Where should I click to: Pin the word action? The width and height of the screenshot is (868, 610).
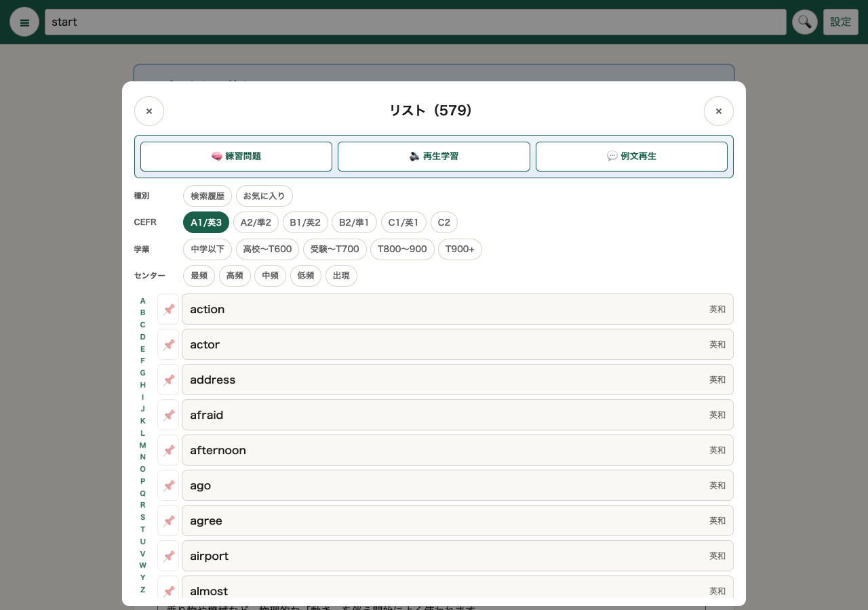click(168, 309)
